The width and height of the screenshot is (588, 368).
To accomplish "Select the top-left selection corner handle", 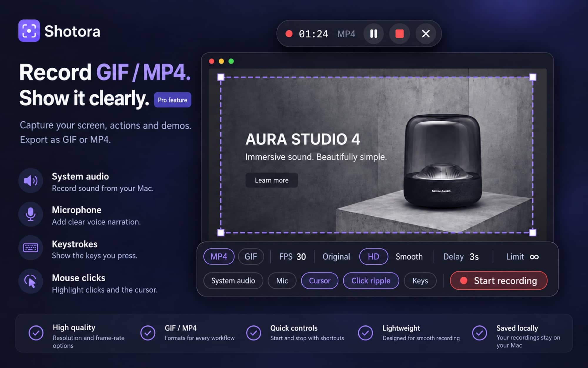I will 221,77.
